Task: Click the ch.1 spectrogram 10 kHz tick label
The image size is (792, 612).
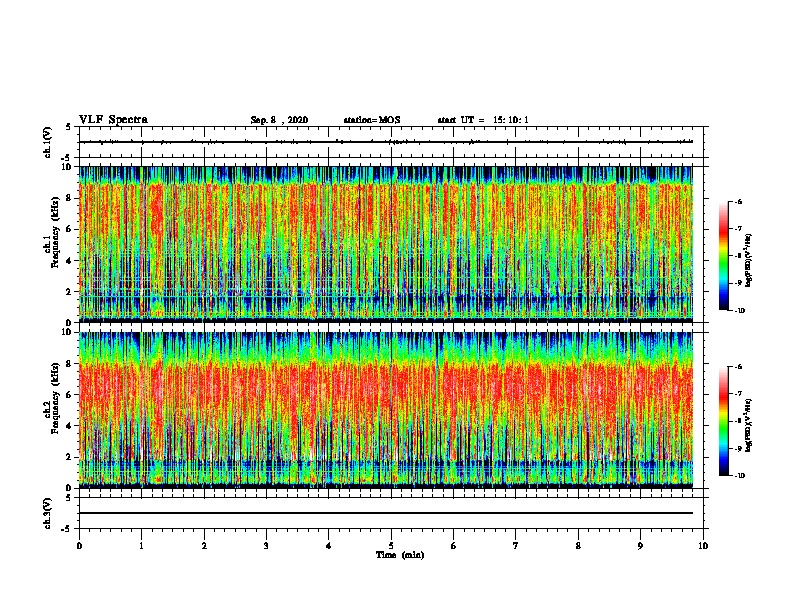Action: tap(66, 167)
